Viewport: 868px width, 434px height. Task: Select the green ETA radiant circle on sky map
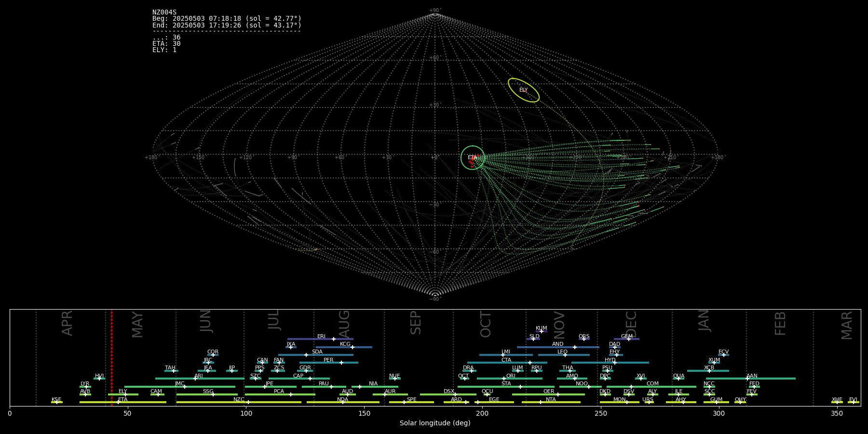(473, 158)
